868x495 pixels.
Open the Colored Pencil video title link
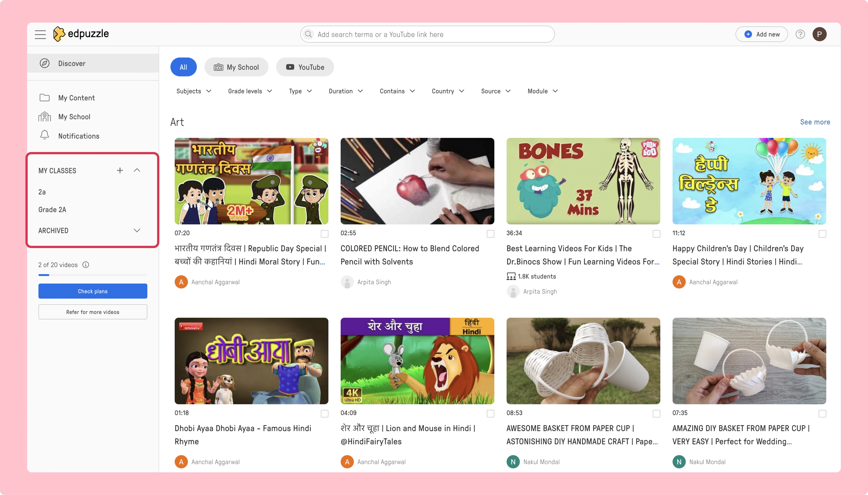410,255
